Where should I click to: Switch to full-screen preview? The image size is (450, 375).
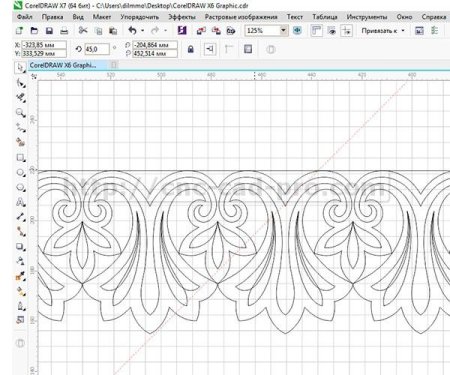tap(297, 31)
